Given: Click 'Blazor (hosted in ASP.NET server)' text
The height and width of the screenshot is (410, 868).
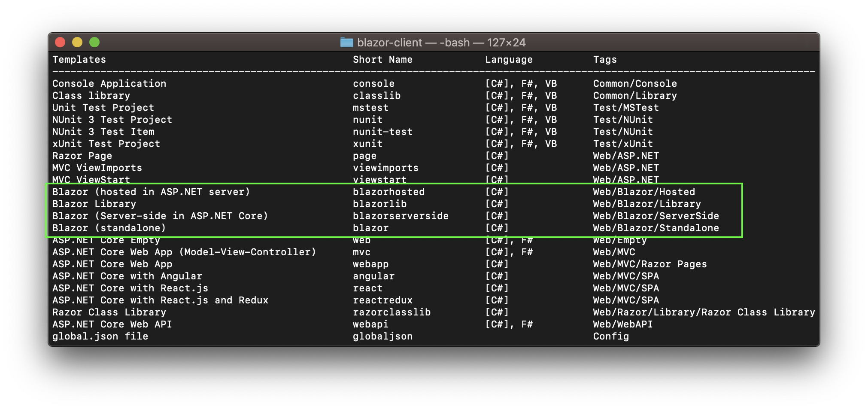Looking at the screenshot, I should tap(152, 192).
